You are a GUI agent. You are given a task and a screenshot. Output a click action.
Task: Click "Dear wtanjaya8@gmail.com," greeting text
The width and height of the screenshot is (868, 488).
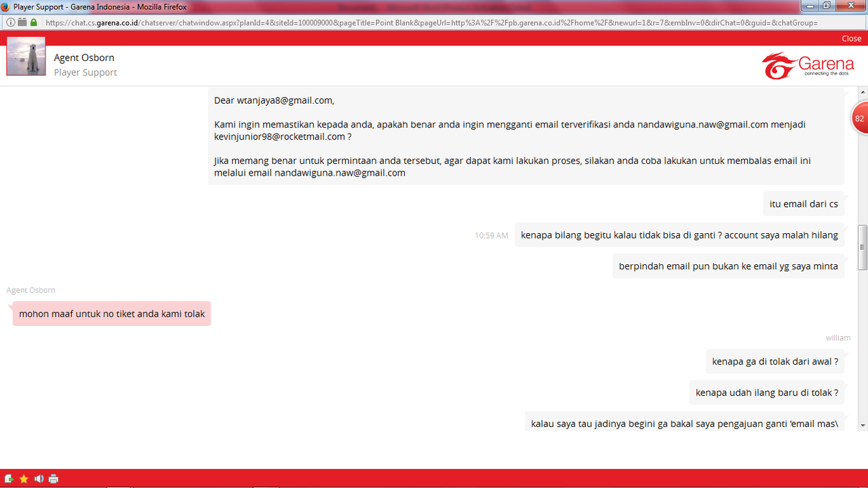[275, 100]
